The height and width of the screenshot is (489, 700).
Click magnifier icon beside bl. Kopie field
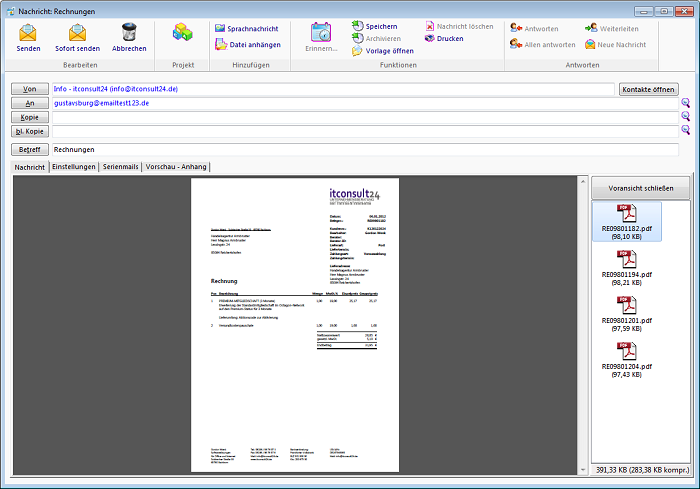[x=686, y=130]
